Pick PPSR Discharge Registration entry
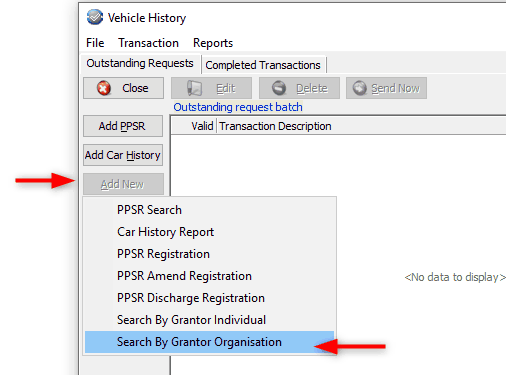The width and height of the screenshot is (506, 375). tap(209, 298)
